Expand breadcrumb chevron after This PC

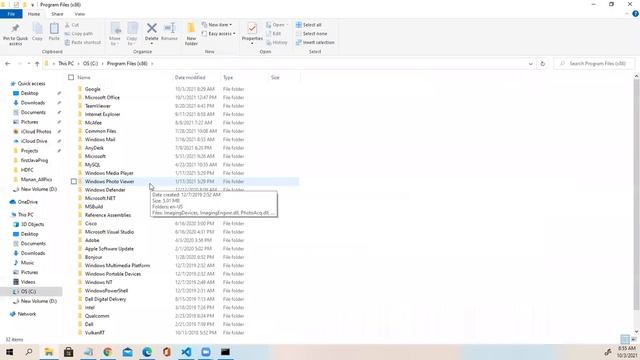[x=79, y=64]
